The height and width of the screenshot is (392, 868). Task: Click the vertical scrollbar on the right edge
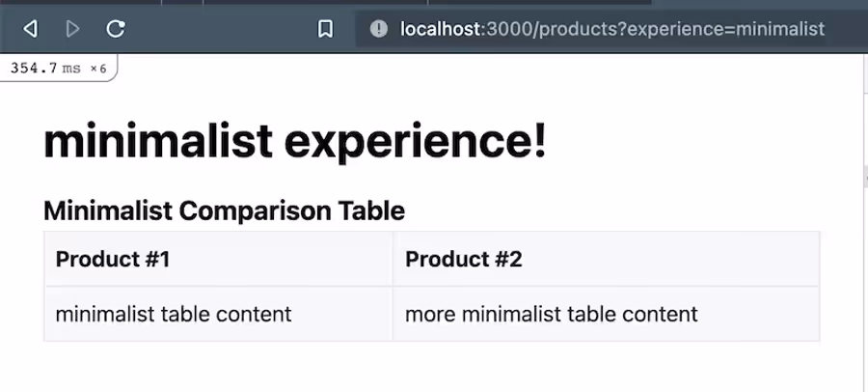(865, 222)
